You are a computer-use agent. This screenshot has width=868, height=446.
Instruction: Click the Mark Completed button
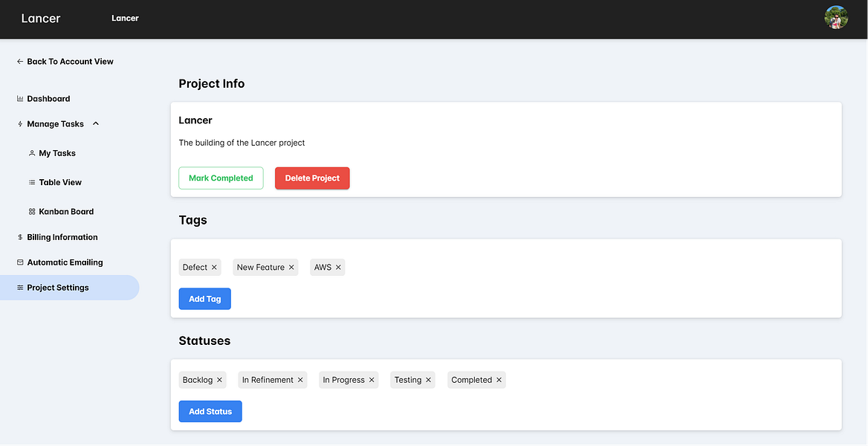click(x=221, y=178)
